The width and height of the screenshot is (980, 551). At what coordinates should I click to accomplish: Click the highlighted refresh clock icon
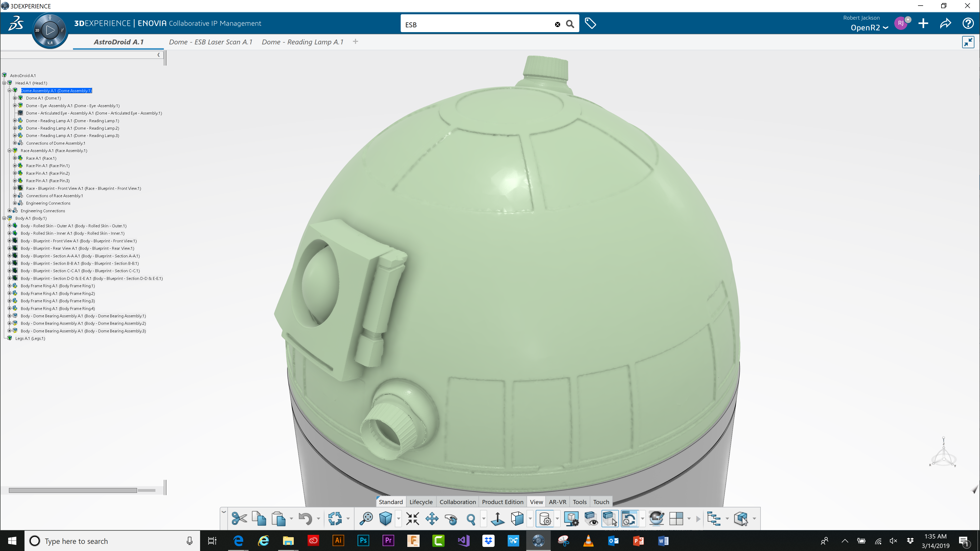629,519
